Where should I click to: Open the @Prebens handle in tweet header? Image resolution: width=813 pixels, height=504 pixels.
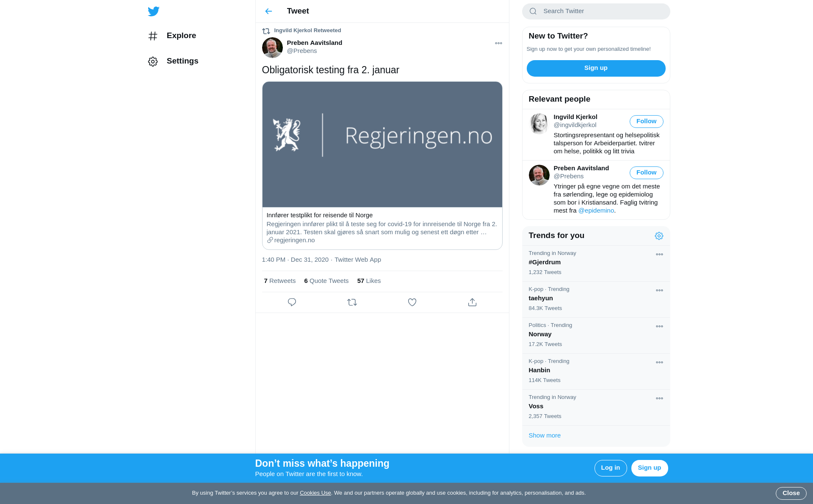point(302,51)
